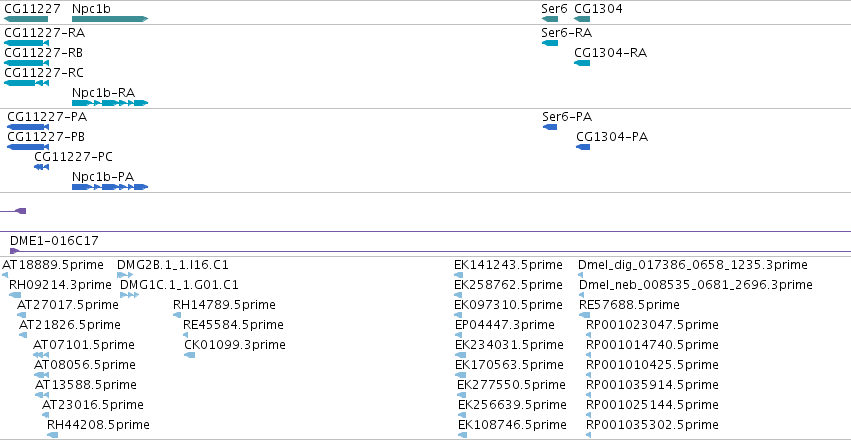Image resolution: width=851 pixels, height=440 pixels.
Task: Click the Ser6 gene arrow
Action: tap(550, 19)
